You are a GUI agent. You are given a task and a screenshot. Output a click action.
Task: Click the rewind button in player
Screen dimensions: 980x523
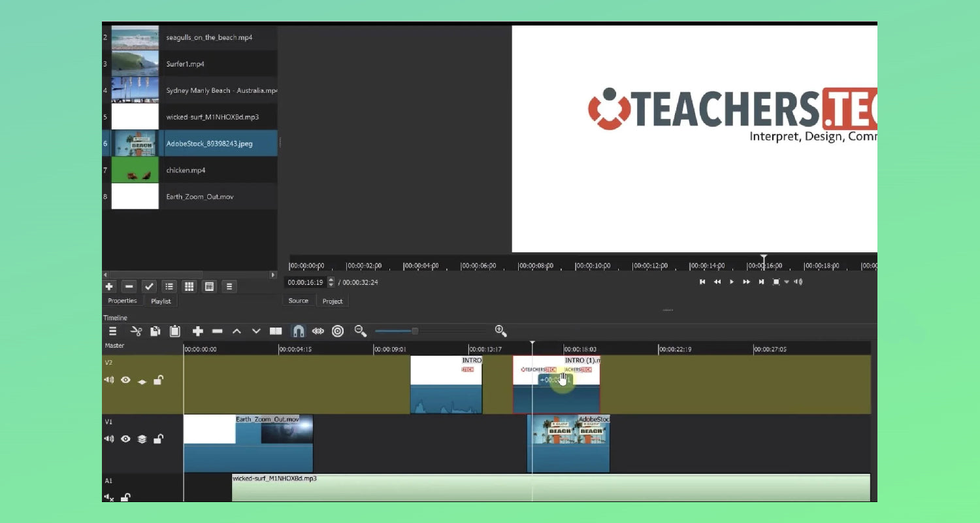coord(717,282)
